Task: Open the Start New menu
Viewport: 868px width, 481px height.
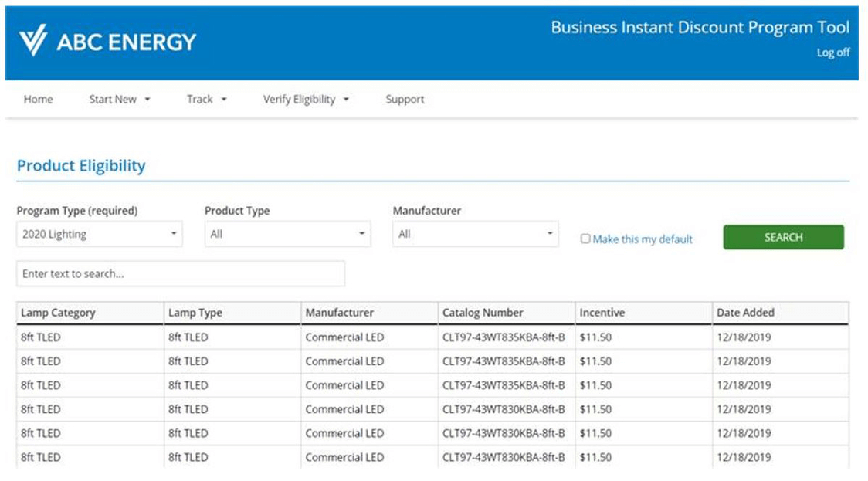Action: pos(120,99)
